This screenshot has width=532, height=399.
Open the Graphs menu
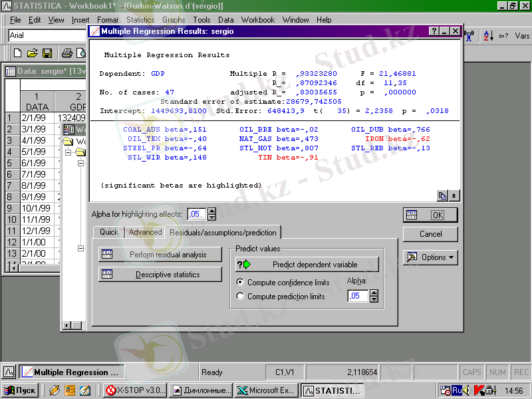(x=174, y=20)
